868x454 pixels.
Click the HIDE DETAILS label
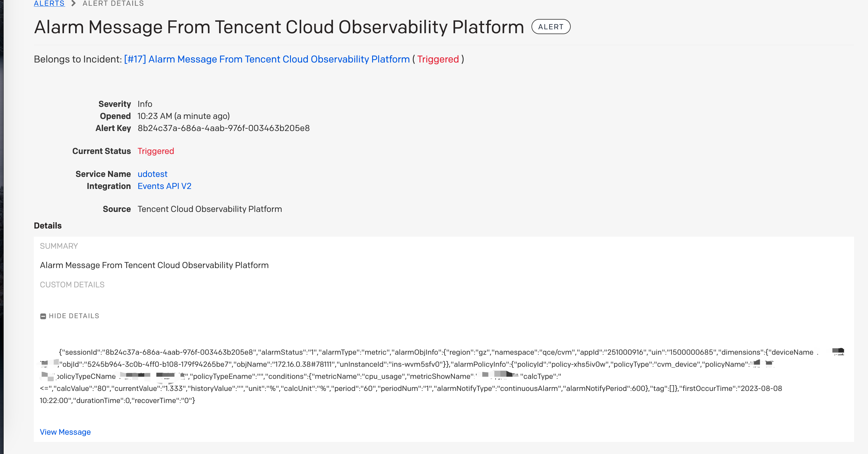click(74, 316)
